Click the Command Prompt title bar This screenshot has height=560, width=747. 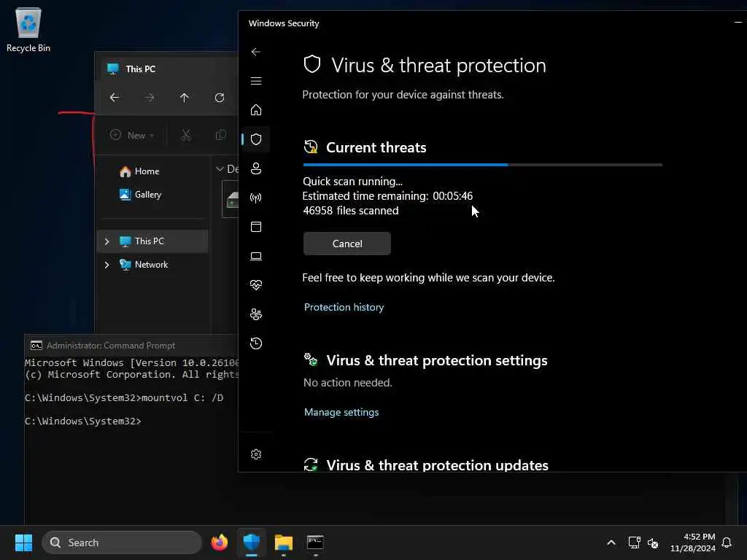pos(131,346)
